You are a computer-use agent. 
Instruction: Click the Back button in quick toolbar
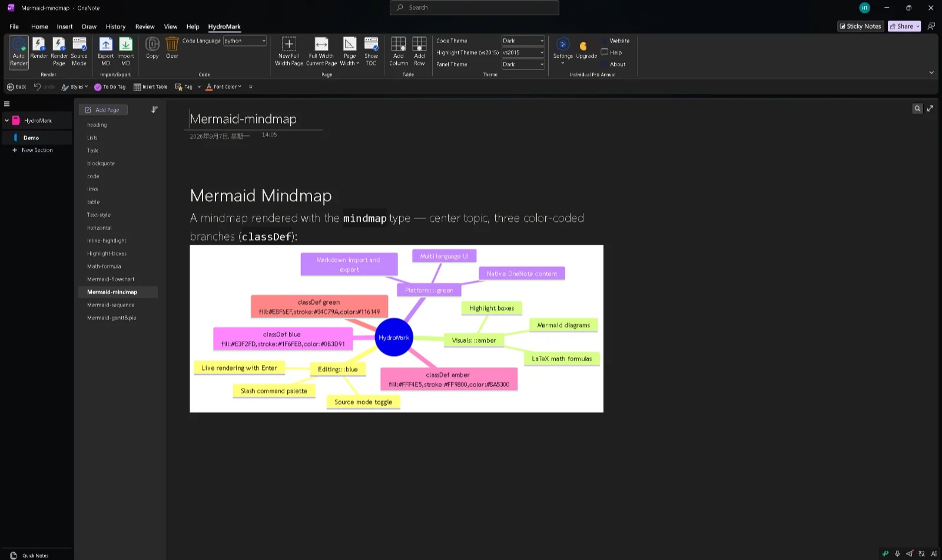click(x=16, y=86)
